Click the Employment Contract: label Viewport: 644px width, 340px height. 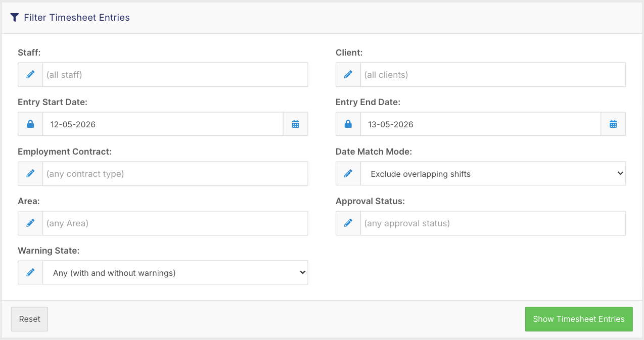[x=65, y=152]
